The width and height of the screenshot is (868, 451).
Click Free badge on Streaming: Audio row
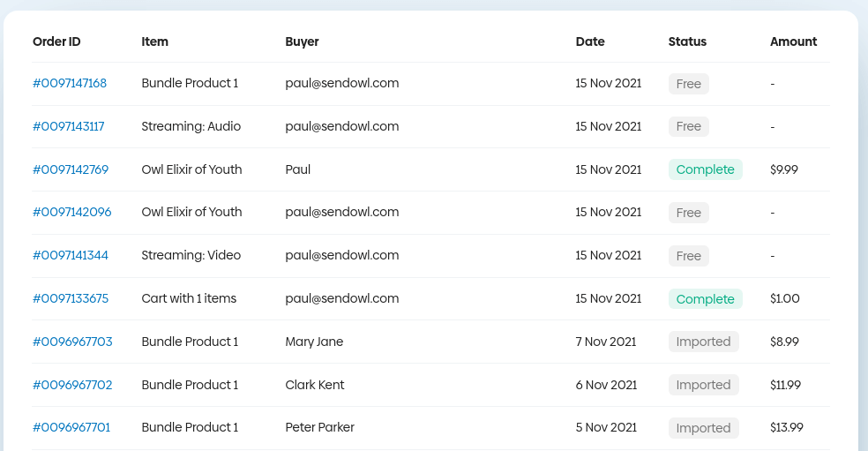pos(688,126)
